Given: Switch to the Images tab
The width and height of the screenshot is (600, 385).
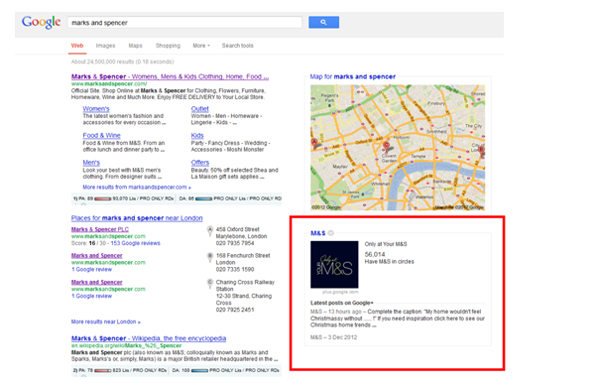Looking at the screenshot, I should [105, 46].
